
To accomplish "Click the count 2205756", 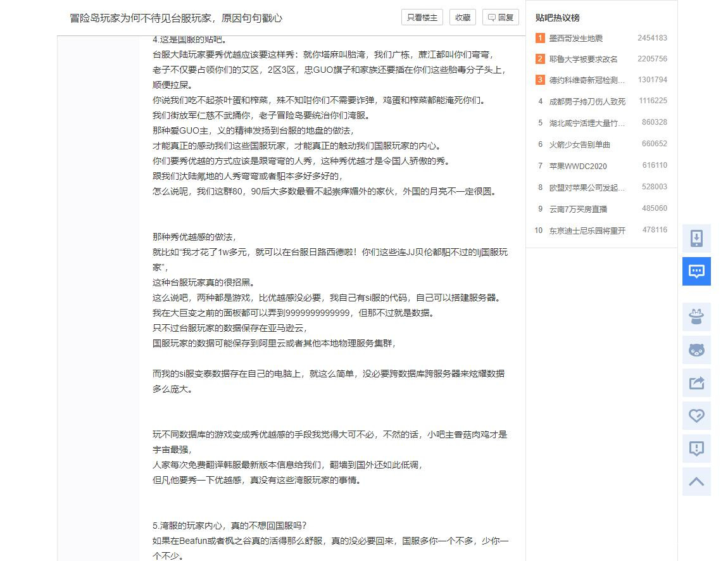I will click(x=652, y=59).
